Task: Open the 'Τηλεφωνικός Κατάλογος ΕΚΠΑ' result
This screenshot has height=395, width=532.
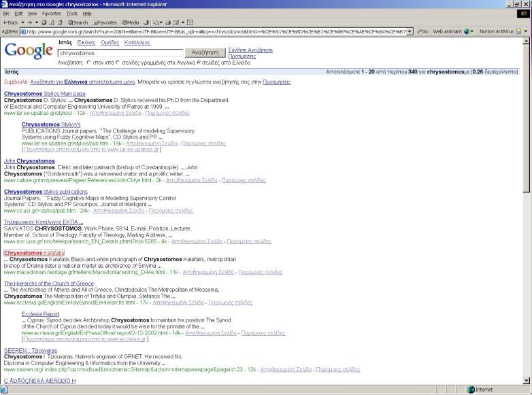Action: [44, 222]
